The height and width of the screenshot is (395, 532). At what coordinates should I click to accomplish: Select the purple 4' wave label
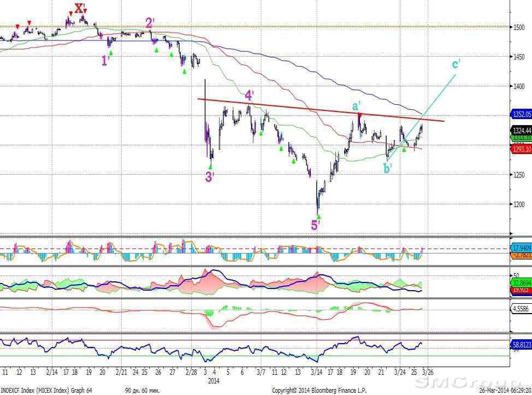click(249, 96)
